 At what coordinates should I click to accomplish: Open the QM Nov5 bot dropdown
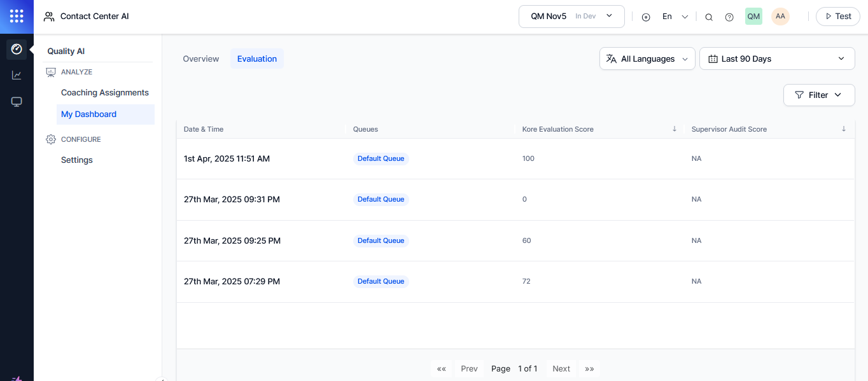point(571,17)
